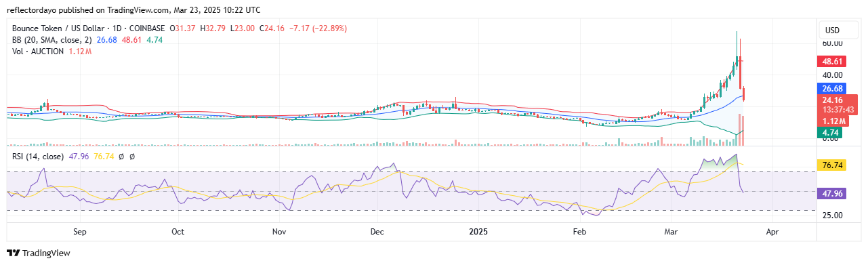The width and height of the screenshot is (868, 265).
Task: Click the Oct label on time axis
Action: [x=178, y=231]
